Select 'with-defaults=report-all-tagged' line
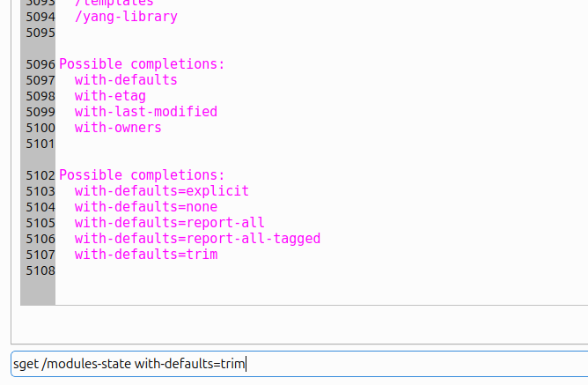The height and width of the screenshot is (385, 588). point(198,239)
